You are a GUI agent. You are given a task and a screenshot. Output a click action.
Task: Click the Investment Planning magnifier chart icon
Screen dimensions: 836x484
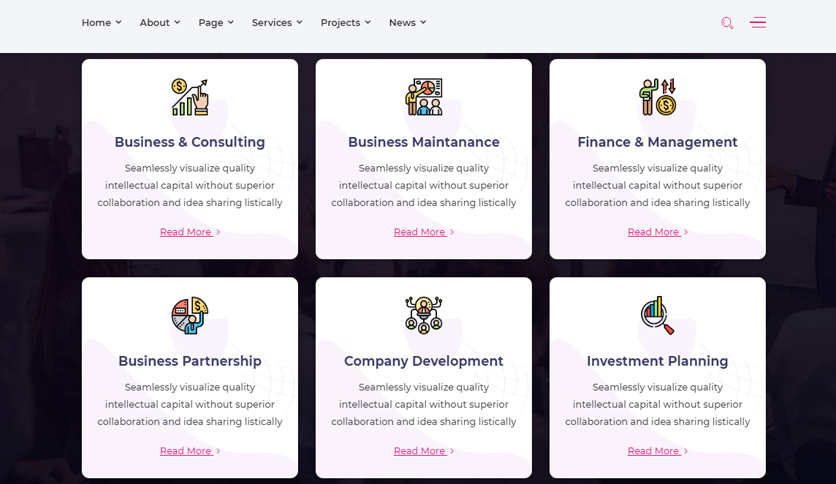(657, 316)
